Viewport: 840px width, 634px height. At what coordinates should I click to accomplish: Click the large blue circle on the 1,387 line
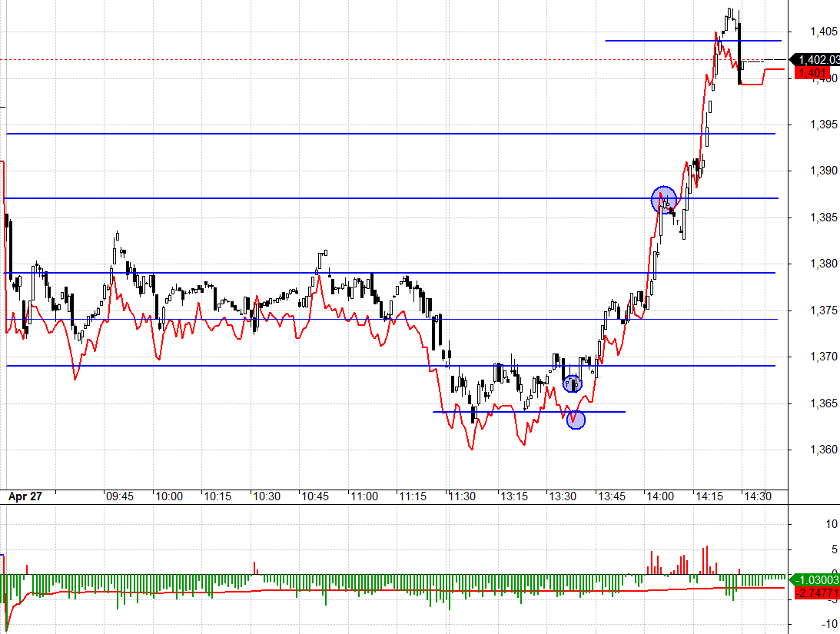pos(664,199)
